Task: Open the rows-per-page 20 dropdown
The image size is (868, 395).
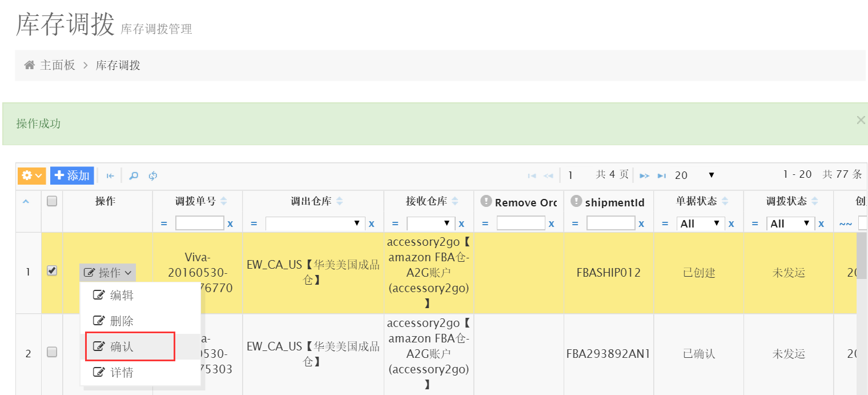Action: click(694, 175)
